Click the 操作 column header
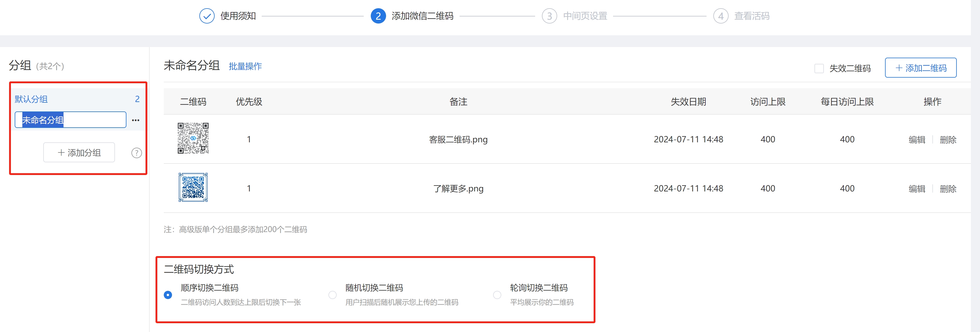The width and height of the screenshot is (980, 332). pyautogui.click(x=932, y=101)
